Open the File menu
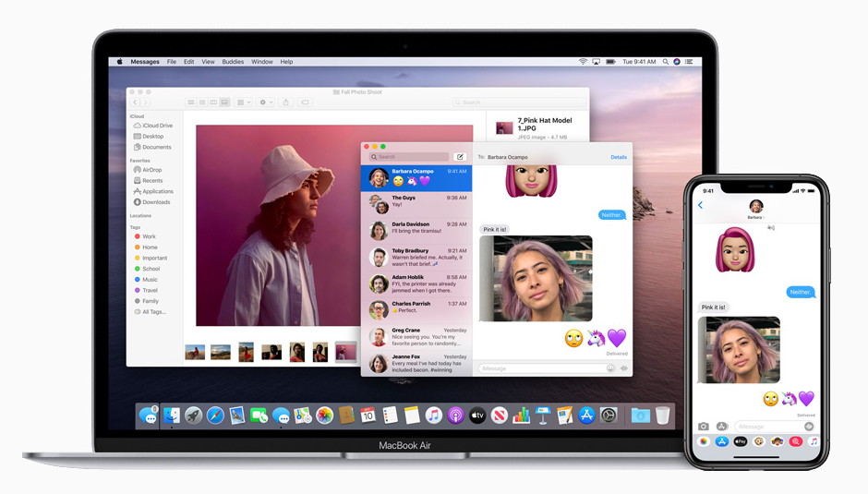The image size is (868, 494). [x=172, y=62]
